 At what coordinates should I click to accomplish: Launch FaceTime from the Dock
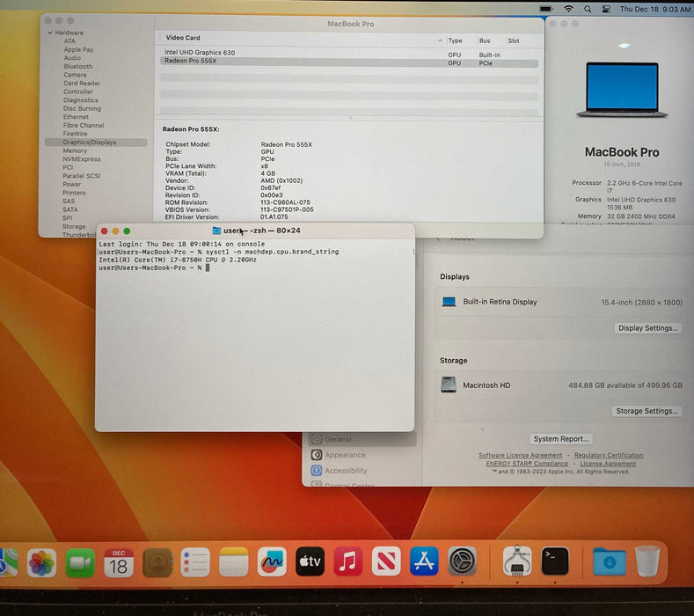80,562
